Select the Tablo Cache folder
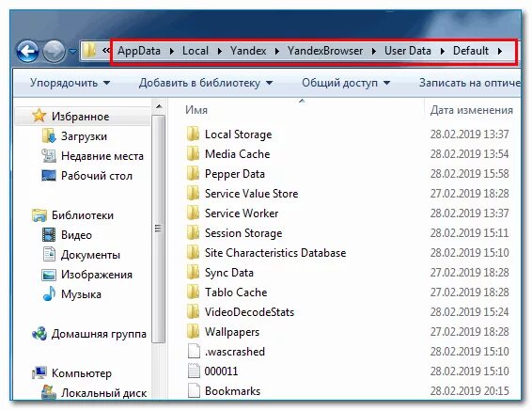Image resolution: width=532 pixels, height=411 pixels. pyautogui.click(x=236, y=292)
